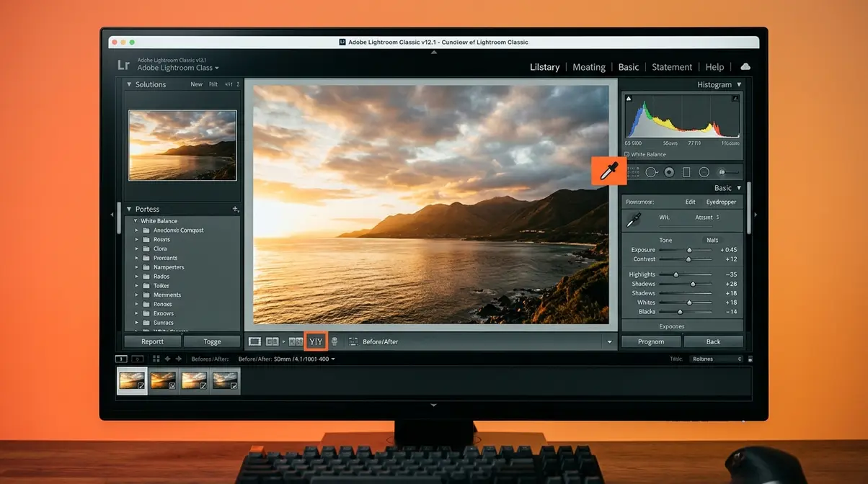
Task: Toggle the small slider switch in tool strip
Action: (728, 172)
